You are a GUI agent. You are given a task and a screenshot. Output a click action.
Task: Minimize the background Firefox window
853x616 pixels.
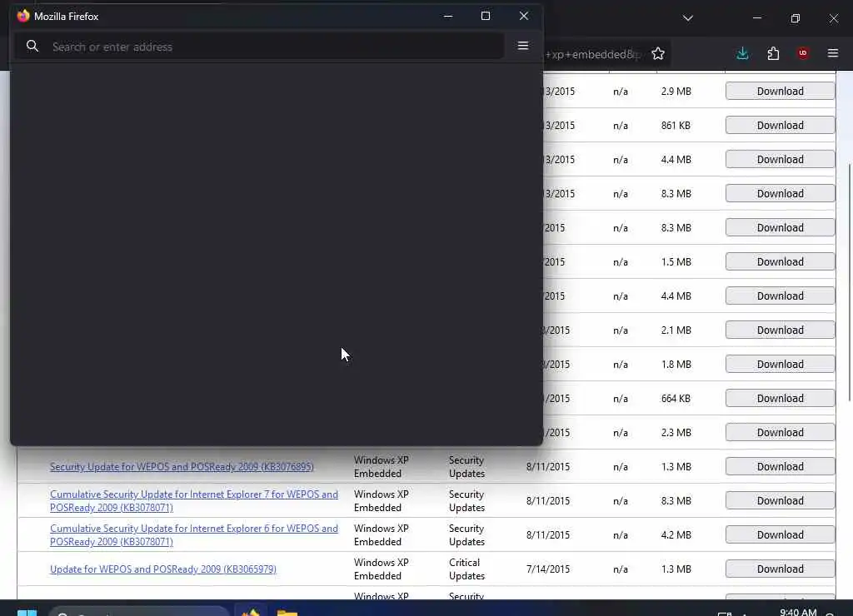tap(757, 18)
